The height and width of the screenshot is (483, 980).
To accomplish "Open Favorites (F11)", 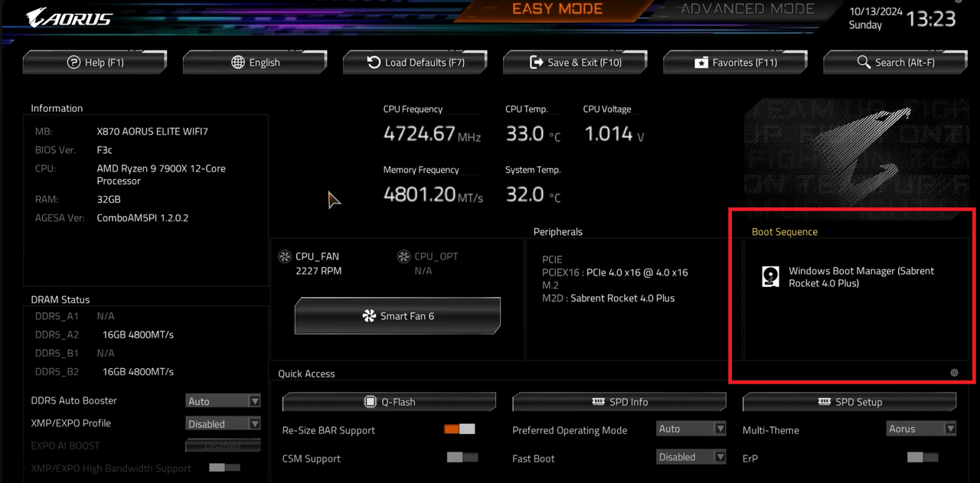I will pos(735,62).
